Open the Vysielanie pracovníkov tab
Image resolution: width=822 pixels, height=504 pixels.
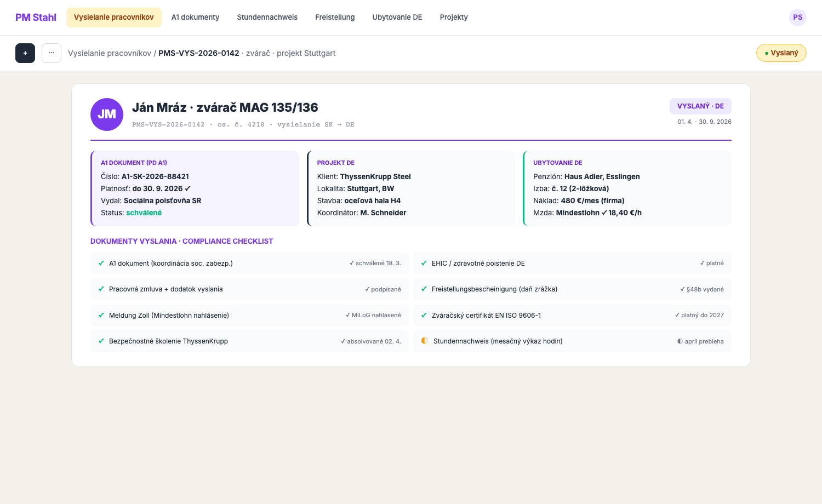pos(114,18)
